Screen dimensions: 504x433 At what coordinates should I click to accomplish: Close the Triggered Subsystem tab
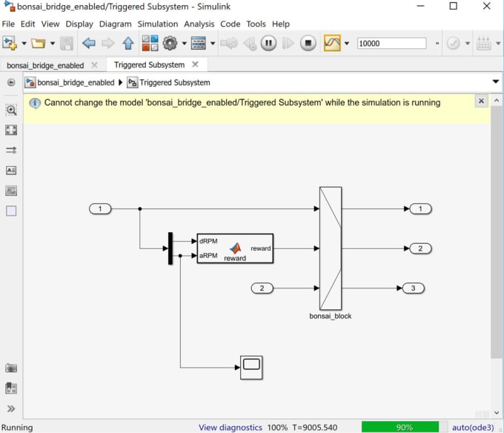coord(195,65)
